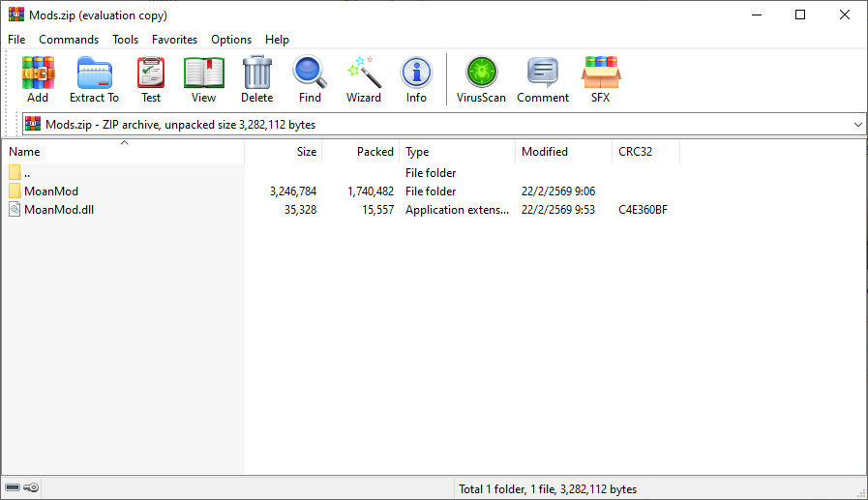Open Extract To from the toolbar
The height and width of the screenshot is (500, 868).
tap(94, 79)
